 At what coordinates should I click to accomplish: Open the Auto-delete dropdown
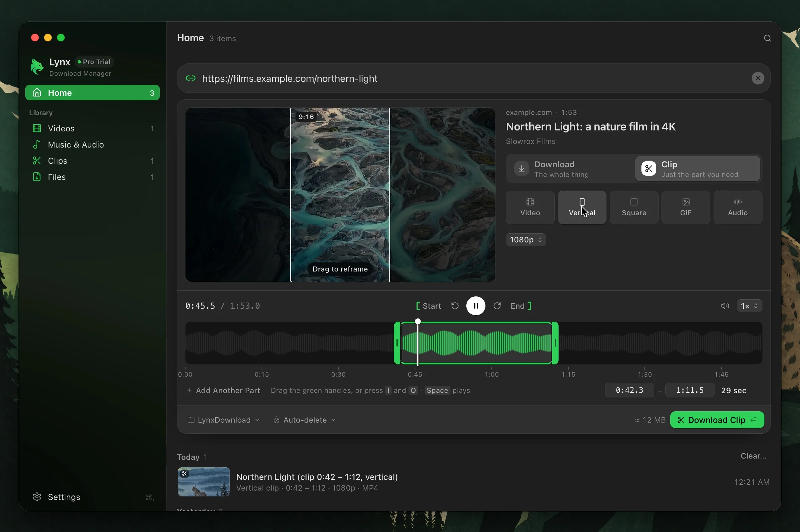tap(304, 420)
